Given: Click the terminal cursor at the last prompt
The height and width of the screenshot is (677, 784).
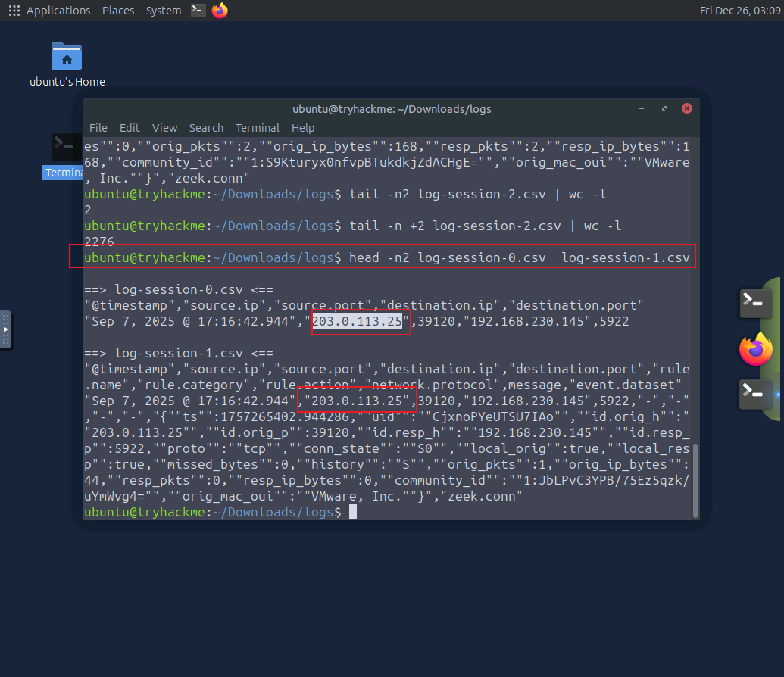Looking at the screenshot, I should [x=353, y=512].
